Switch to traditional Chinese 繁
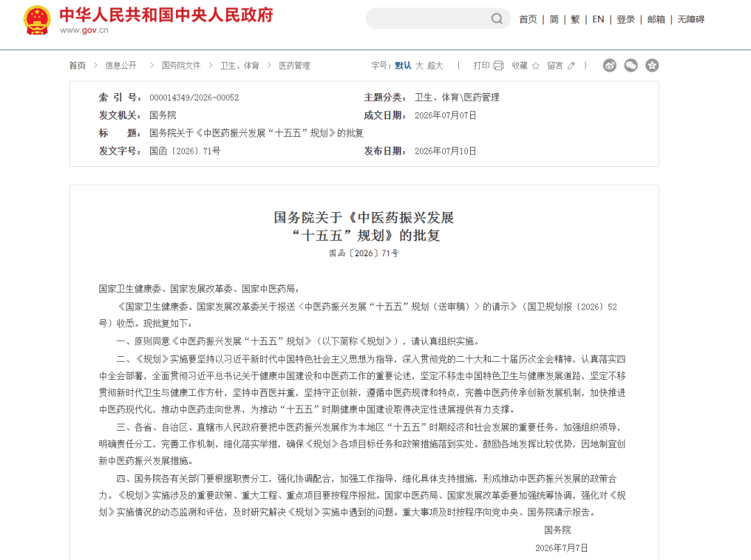751x560 pixels. (575, 19)
